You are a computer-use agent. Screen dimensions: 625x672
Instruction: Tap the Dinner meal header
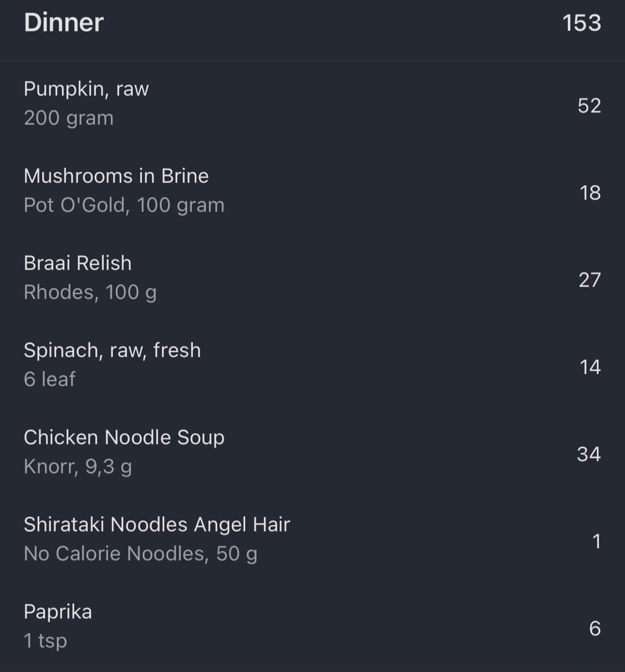[x=64, y=23]
